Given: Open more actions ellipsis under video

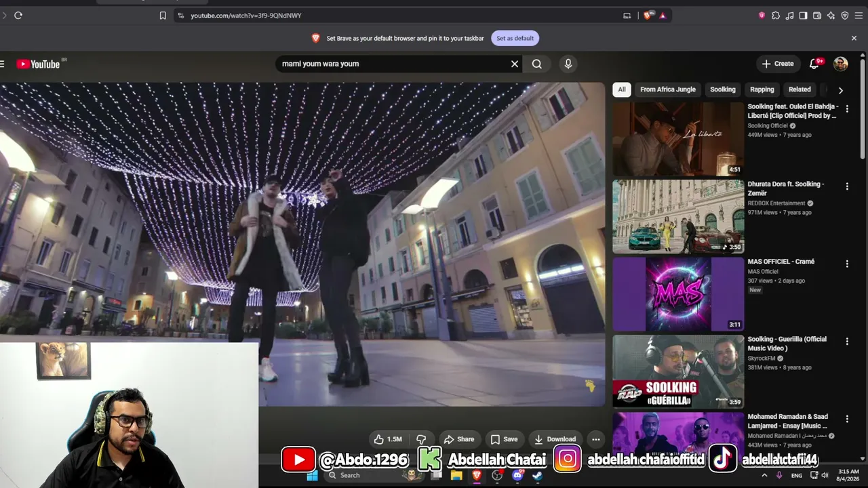Looking at the screenshot, I should (x=595, y=439).
